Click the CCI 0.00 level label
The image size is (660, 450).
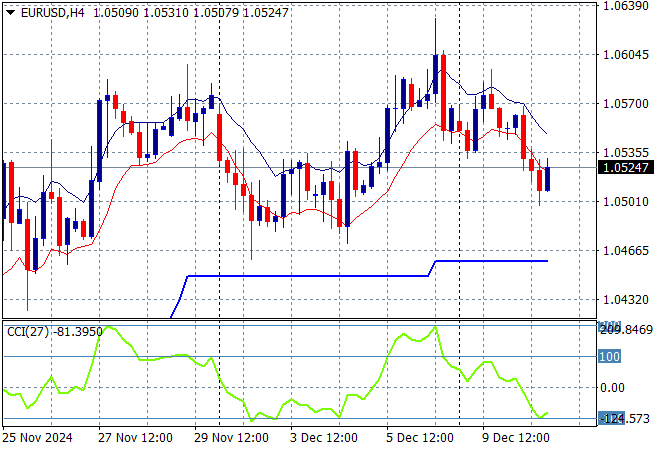613,387
